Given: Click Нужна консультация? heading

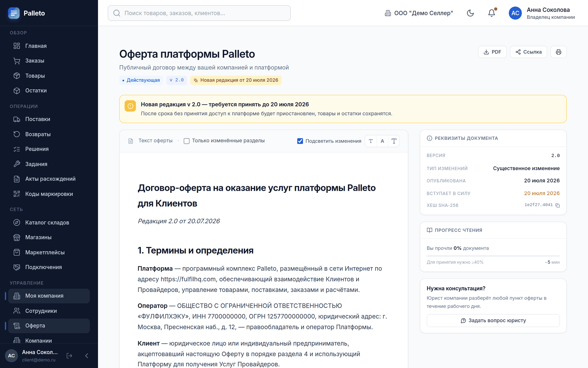Looking at the screenshot, I should tap(456, 288).
